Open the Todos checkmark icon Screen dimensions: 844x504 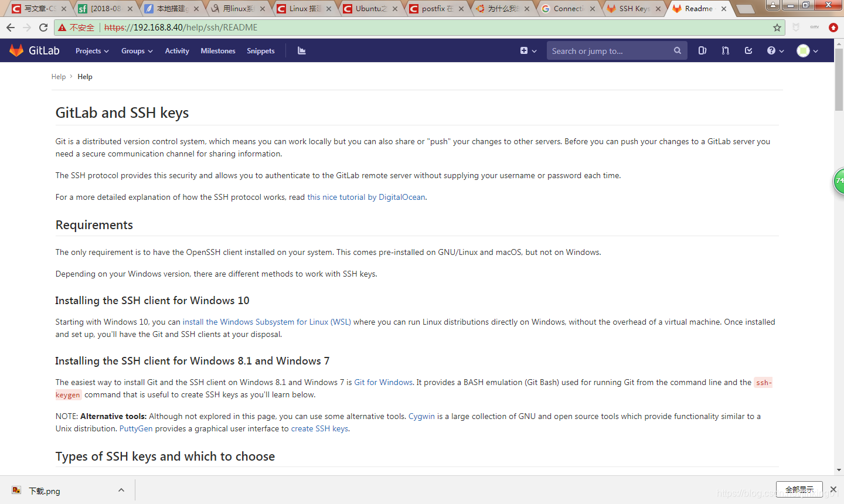[x=748, y=51]
